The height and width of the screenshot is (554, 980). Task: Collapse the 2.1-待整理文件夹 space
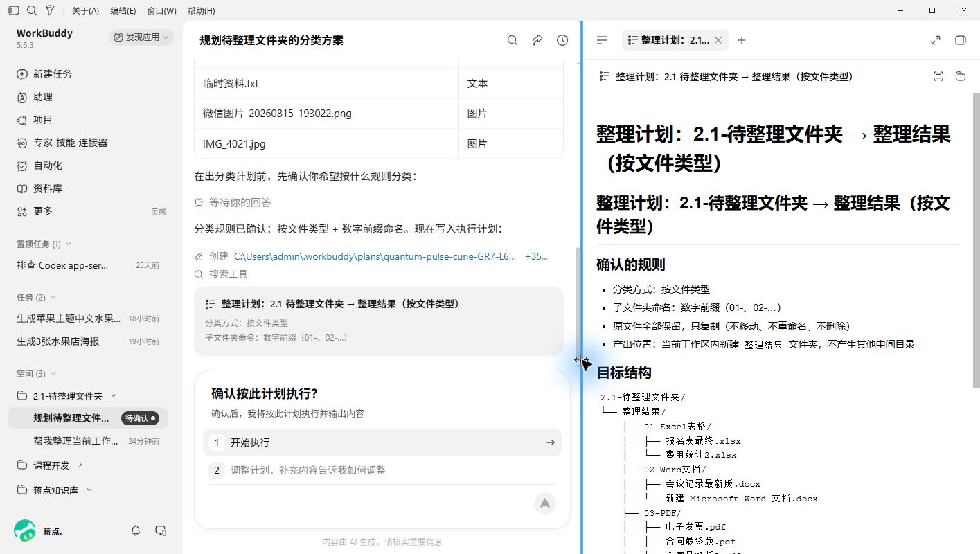pos(114,395)
